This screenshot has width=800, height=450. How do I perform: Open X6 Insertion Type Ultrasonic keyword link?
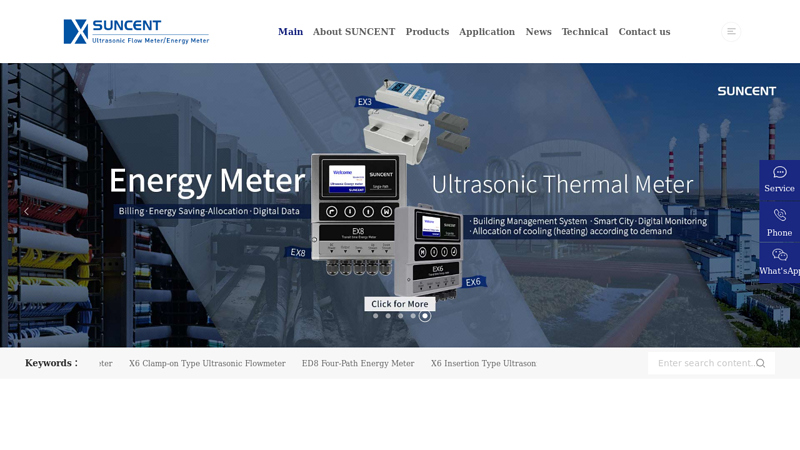pyautogui.click(x=483, y=363)
